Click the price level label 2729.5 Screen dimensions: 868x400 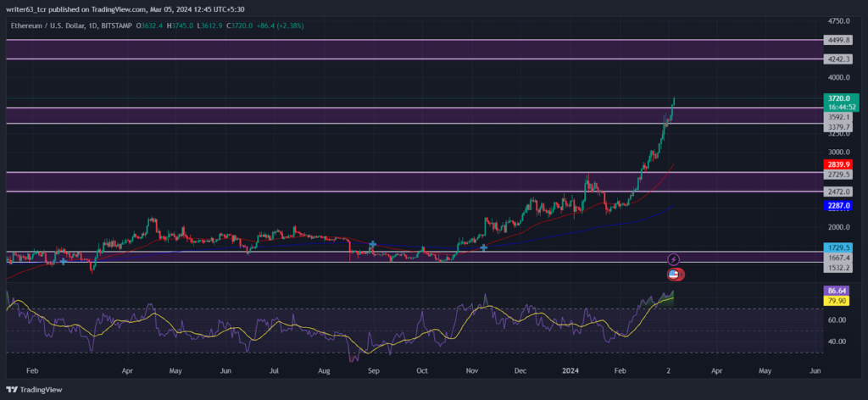(x=838, y=175)
